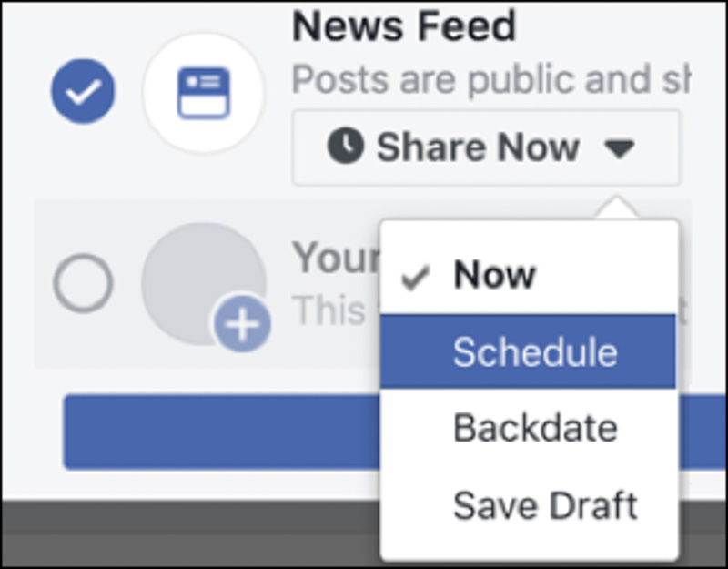Click the News Feed post icon
This screenshot has height=569, width=728.
[x=203, y=92]
